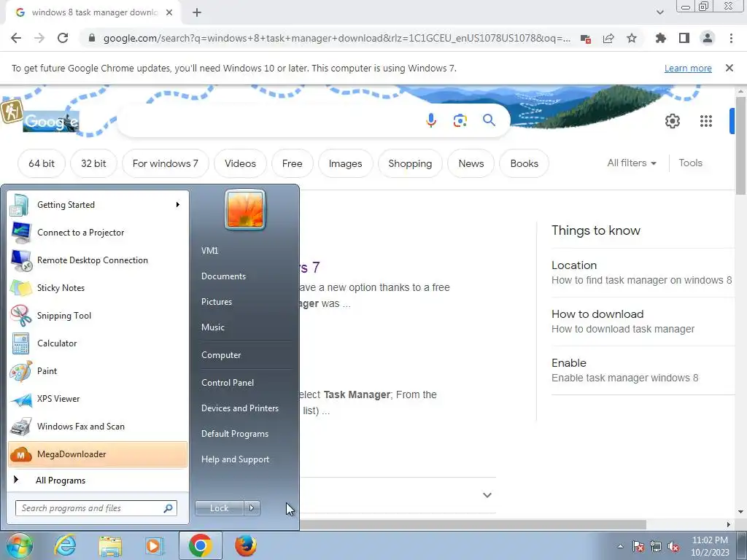This screenshot has height=560, width=747.
Task: Show hidden tray icons arrow
Action: point(620,546)
